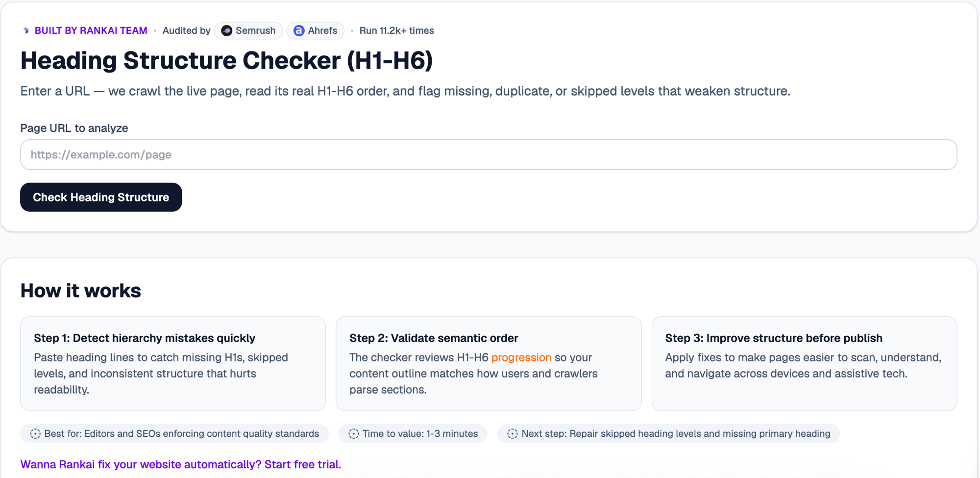
Task: Open Wanna Rankai fix your website link
Action: 181,464
